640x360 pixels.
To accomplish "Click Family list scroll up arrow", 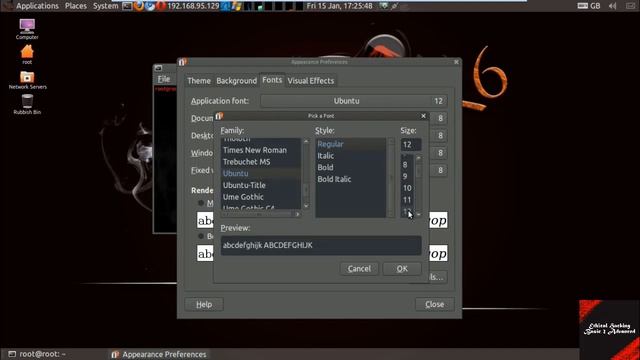I will tap(306, 141).
